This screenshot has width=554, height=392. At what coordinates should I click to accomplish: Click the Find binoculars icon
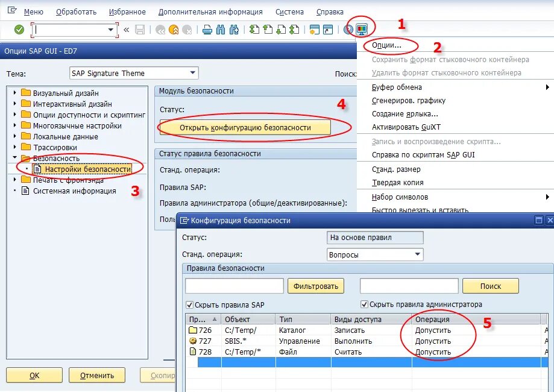(221, 30)
